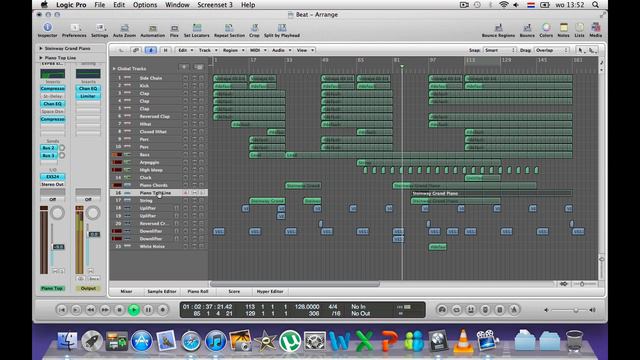
Task: Open the Colors palette icon
Action: point(546,29)
